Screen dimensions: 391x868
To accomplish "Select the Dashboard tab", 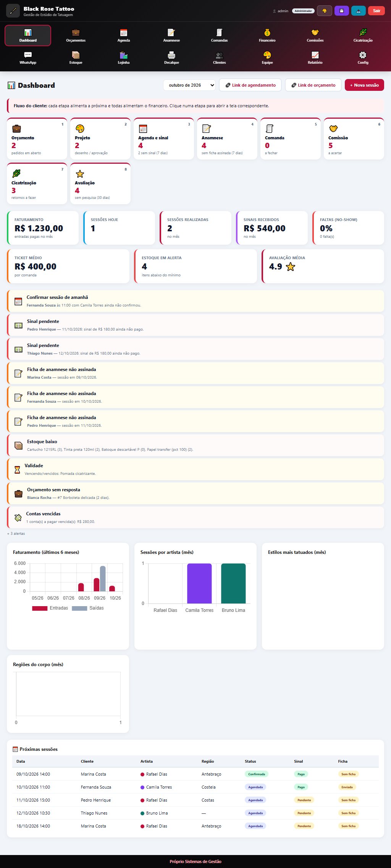I will point(28,35).
